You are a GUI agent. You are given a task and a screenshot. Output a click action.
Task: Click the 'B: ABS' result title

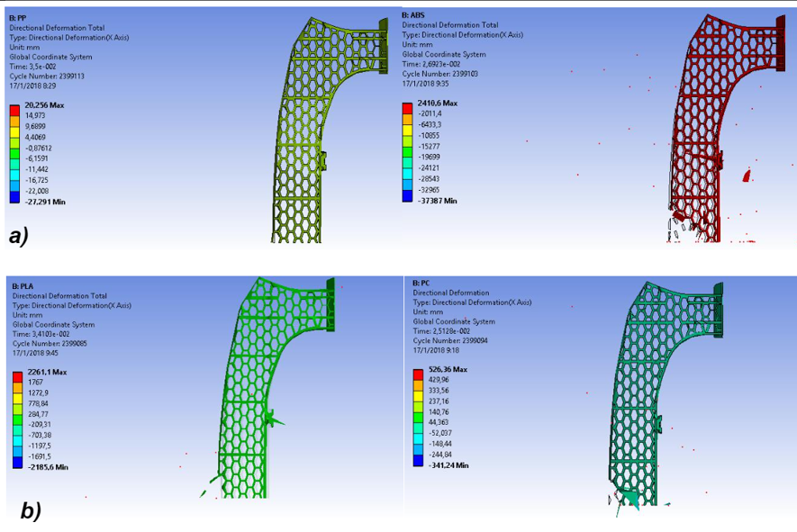pos(413,15)
